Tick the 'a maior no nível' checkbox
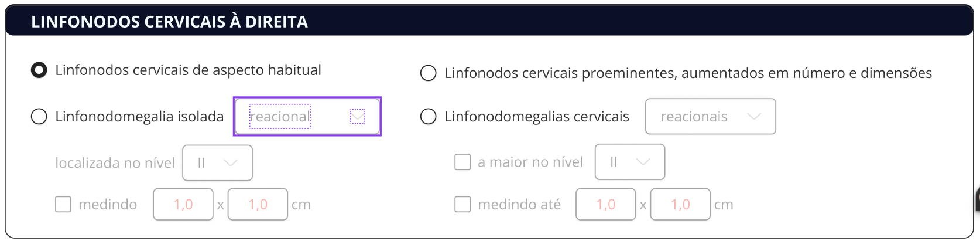The image size is (980, 244). tap(462, 162)
